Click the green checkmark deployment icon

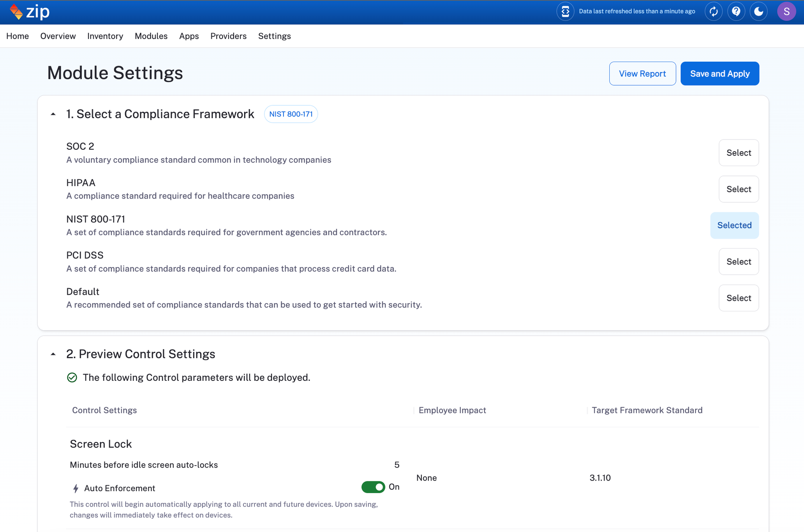(72, 378)
